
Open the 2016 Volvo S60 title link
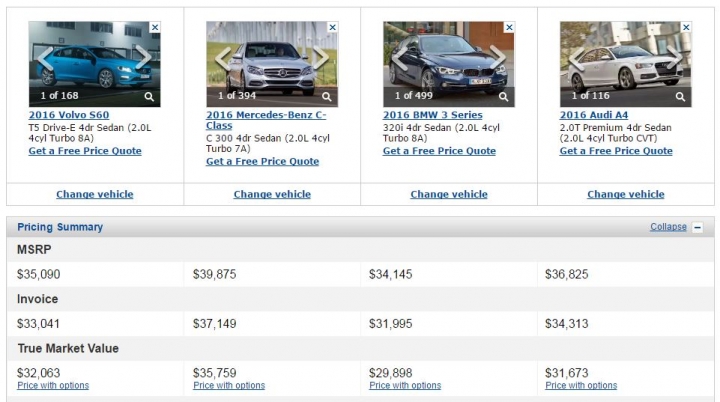point(69,115)
